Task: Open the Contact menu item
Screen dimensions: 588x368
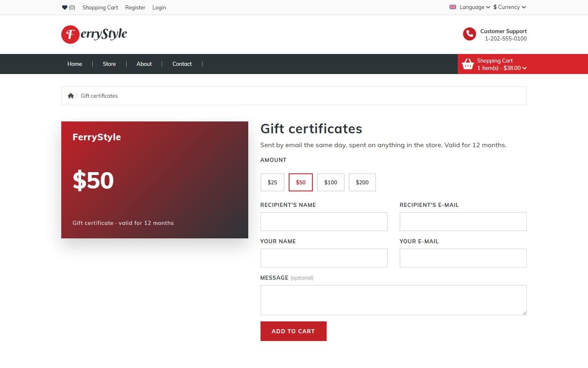Action: 182,64
